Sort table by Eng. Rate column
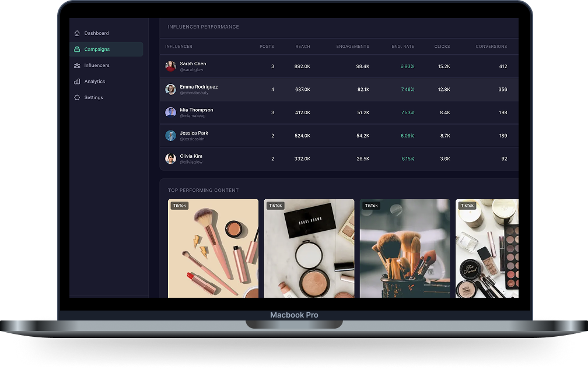This screenshot has height=370, width=588. pos(403,47)
